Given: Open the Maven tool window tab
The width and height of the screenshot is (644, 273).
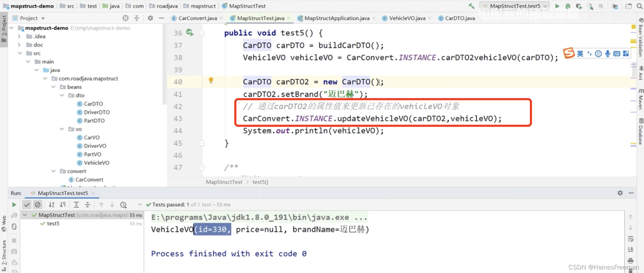Looking at the screenshot, I should coord(641,99).
